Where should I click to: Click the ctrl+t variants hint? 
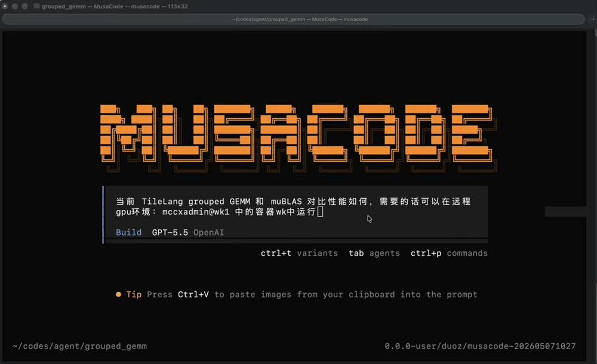point(299,253)
